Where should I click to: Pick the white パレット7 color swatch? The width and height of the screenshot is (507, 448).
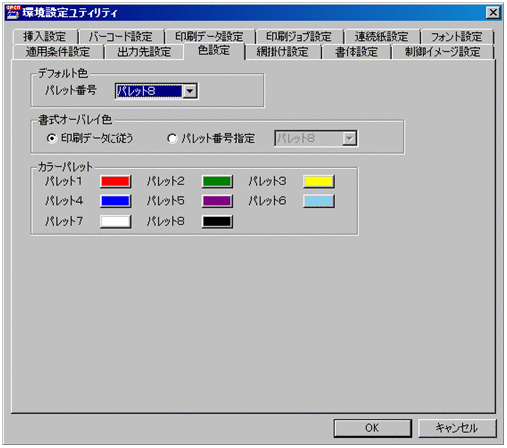(115, 222)
